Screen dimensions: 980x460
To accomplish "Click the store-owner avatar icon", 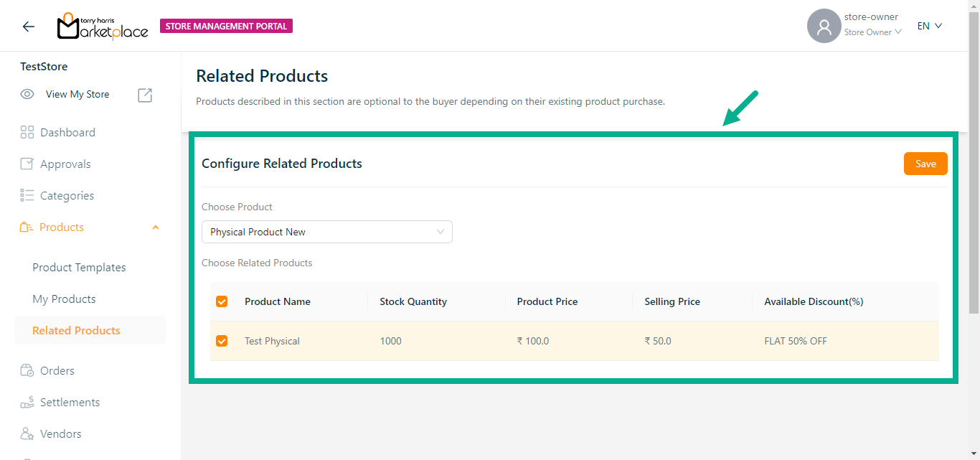I will pyautogui.click(x=824, y=27).
